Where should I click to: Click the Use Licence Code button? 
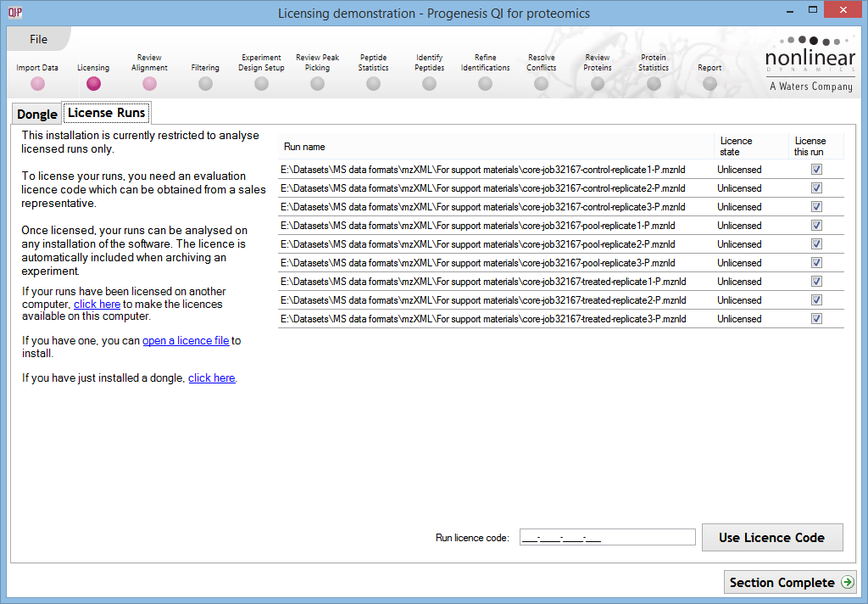(x=772, y=538)
